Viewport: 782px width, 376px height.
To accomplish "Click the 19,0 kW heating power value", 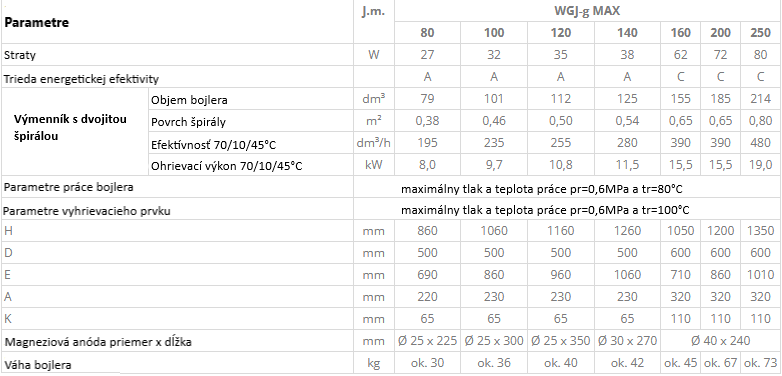I will [x=760, y=165].
